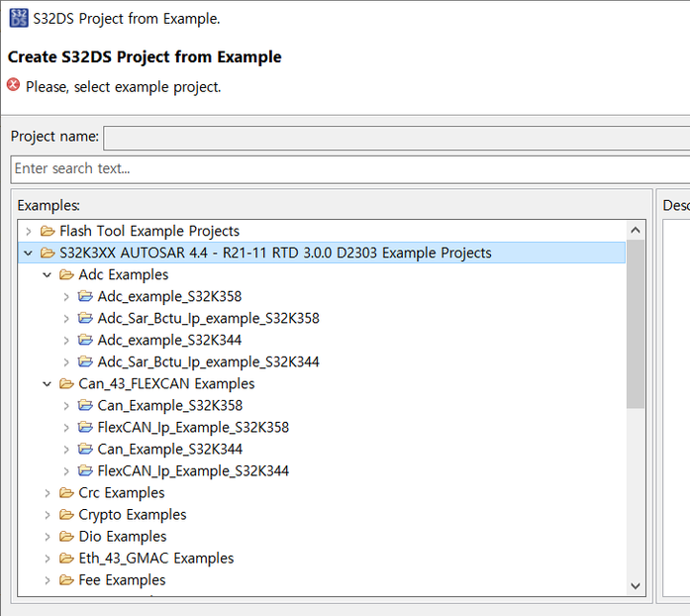
Task: Expand the Crc Examples node
Action: pos(48,493)
